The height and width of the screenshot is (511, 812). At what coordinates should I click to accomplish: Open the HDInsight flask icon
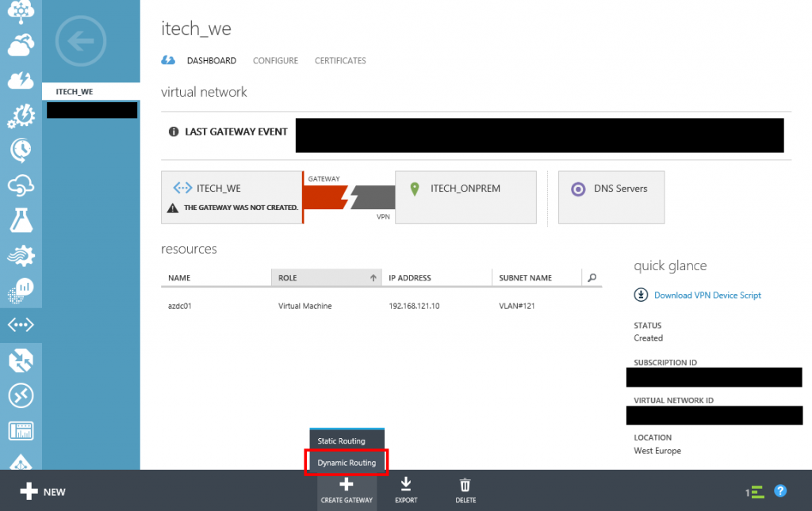21,219
